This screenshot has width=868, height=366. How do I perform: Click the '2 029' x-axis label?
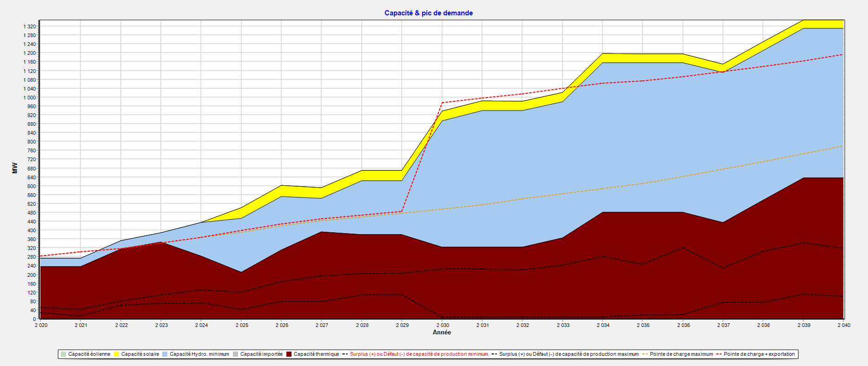pos(402,325)
